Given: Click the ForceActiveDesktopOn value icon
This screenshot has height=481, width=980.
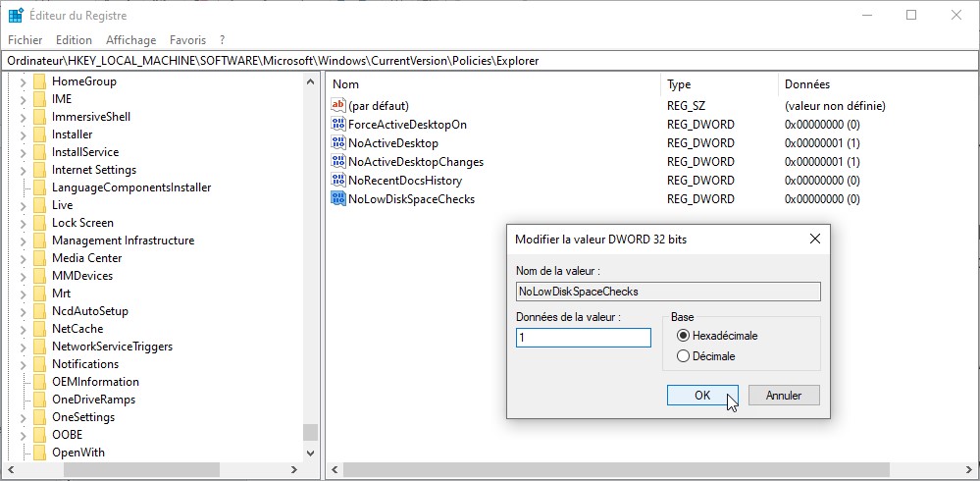Looking at the screenshot, I should 338,125.
